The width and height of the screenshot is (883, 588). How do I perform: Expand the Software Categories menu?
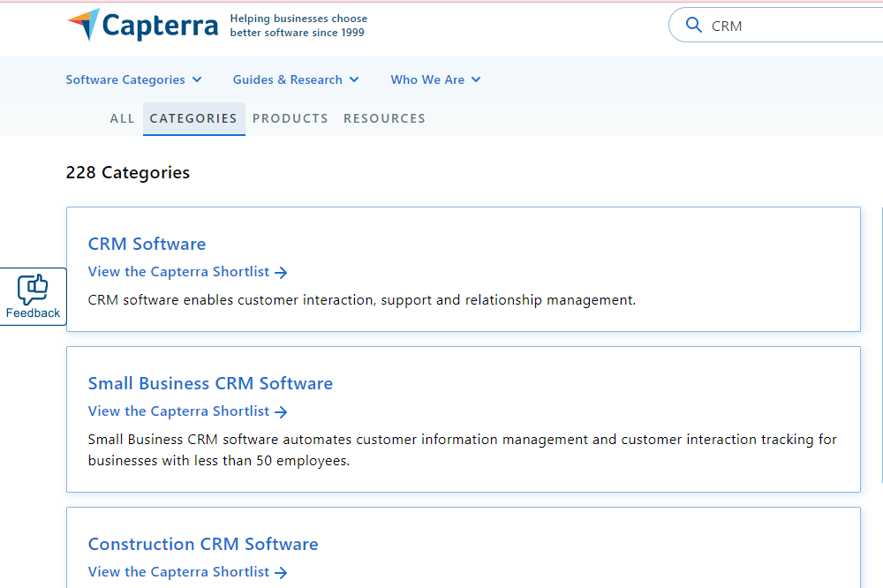133,79
